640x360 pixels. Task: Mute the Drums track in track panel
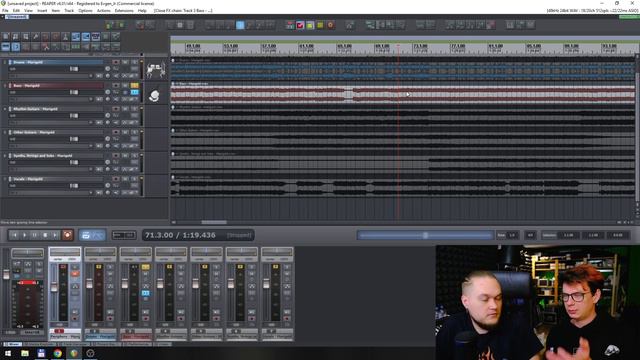(125, 62)
